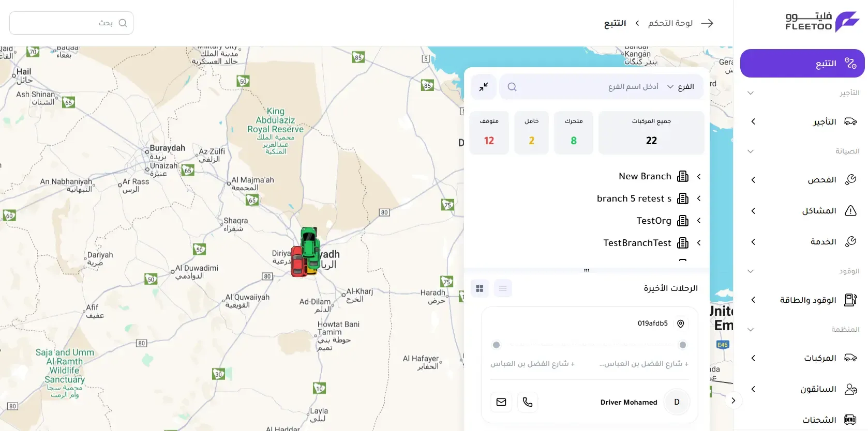This screenshot has width=868, height=431.
Task: Open the المركبات menu item
Action: click(802, 358)
